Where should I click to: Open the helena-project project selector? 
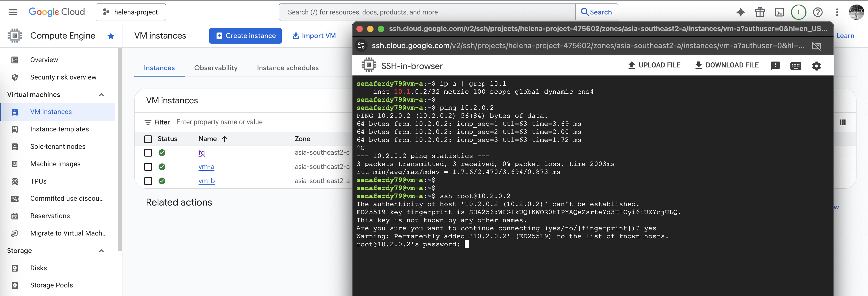point(131,12)
